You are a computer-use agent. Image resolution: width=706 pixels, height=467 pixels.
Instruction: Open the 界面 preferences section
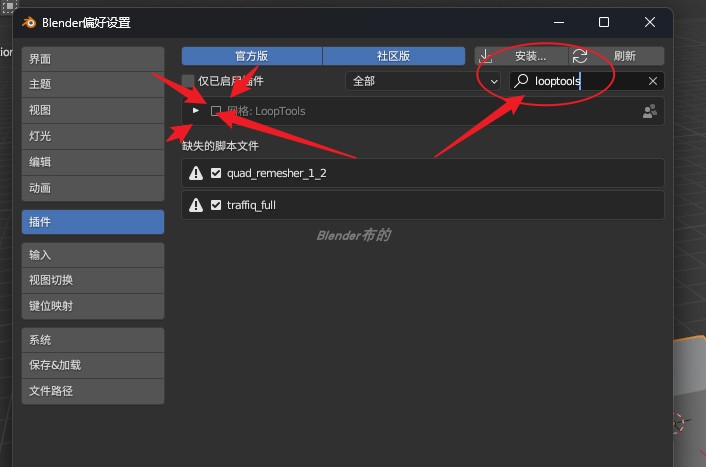[x=93, y=59]
